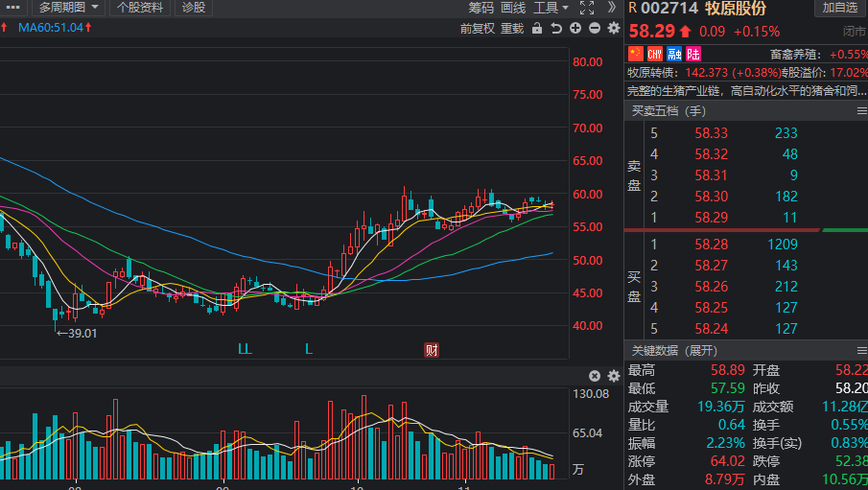The width and height of the screenshot is (868, 490).
Task: Click the fullscreen expand icon
Action: pyautogui.click(x=588, y=8)
